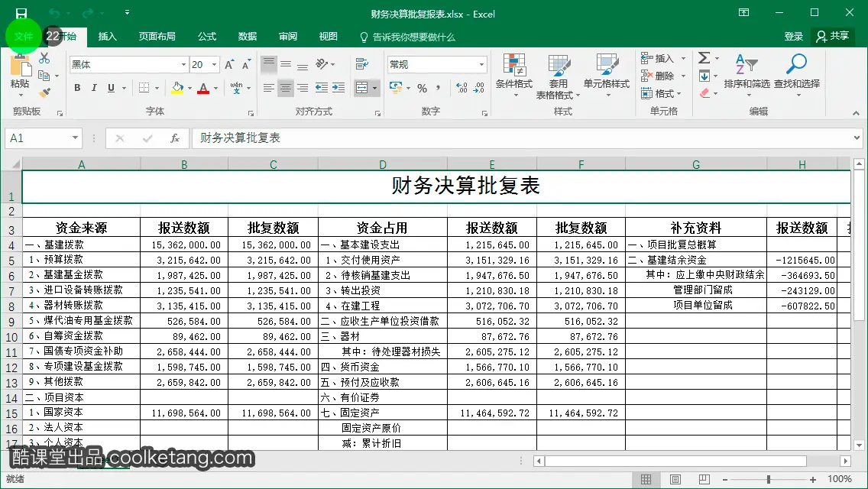Open the 插入 tab
Viewport: 868px width, 489px height.
[x=108, y=37]
